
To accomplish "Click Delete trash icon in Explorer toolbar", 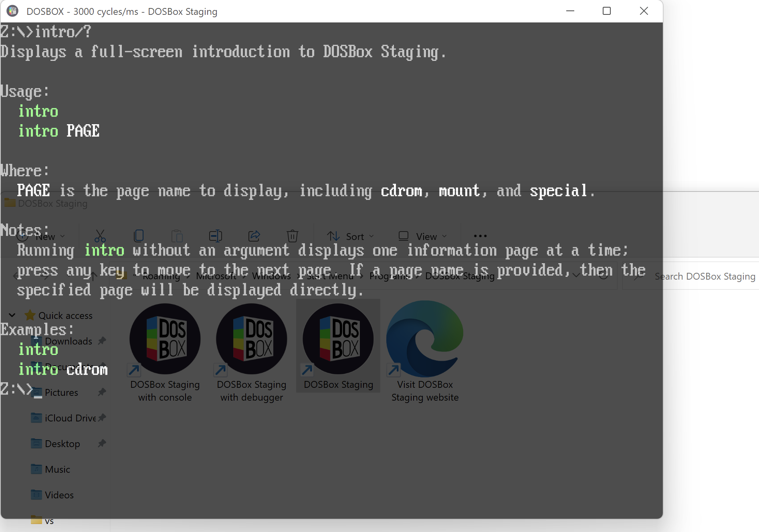I will coord(293,236).
